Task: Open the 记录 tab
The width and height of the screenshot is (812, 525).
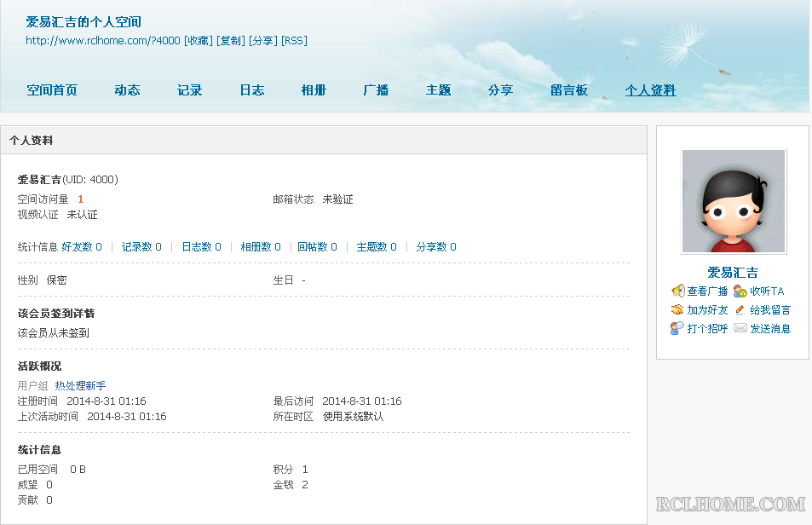Action: (x=189, y=90)
